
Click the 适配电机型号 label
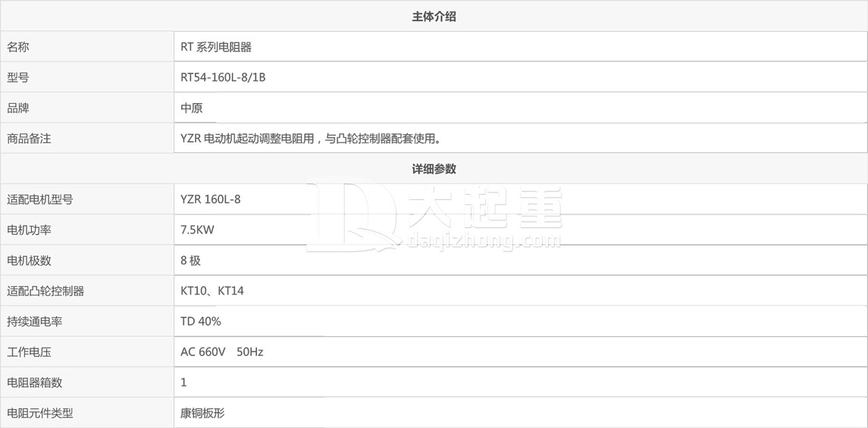(40, 200)
